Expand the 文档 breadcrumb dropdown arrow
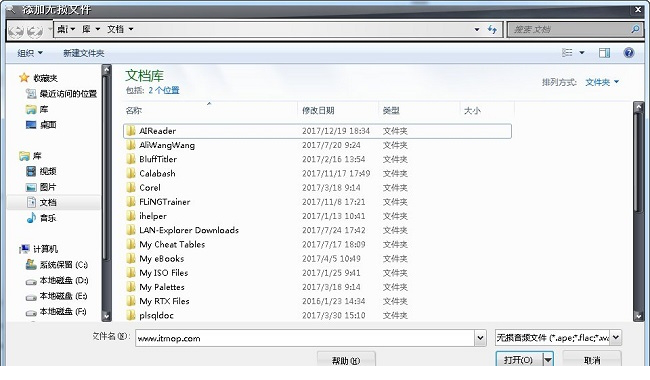 [131, 29]
